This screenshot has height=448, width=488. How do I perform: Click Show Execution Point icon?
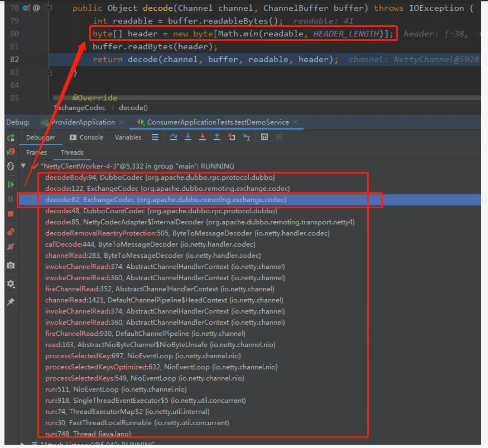tap(155, 138)
